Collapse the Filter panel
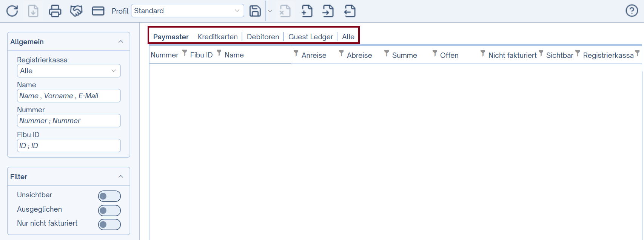Viewport: 644px width, 240px height. [x=121, y=177]
